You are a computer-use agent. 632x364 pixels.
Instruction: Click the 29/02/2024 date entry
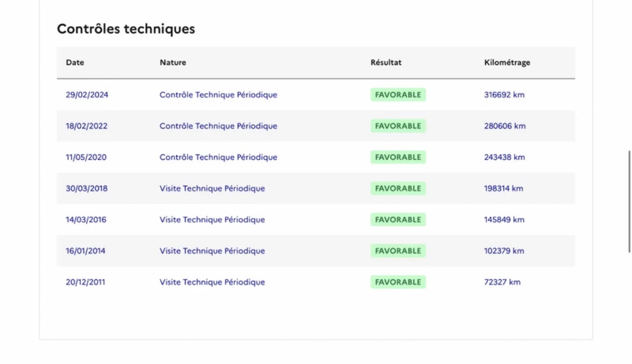coord(87,95)
